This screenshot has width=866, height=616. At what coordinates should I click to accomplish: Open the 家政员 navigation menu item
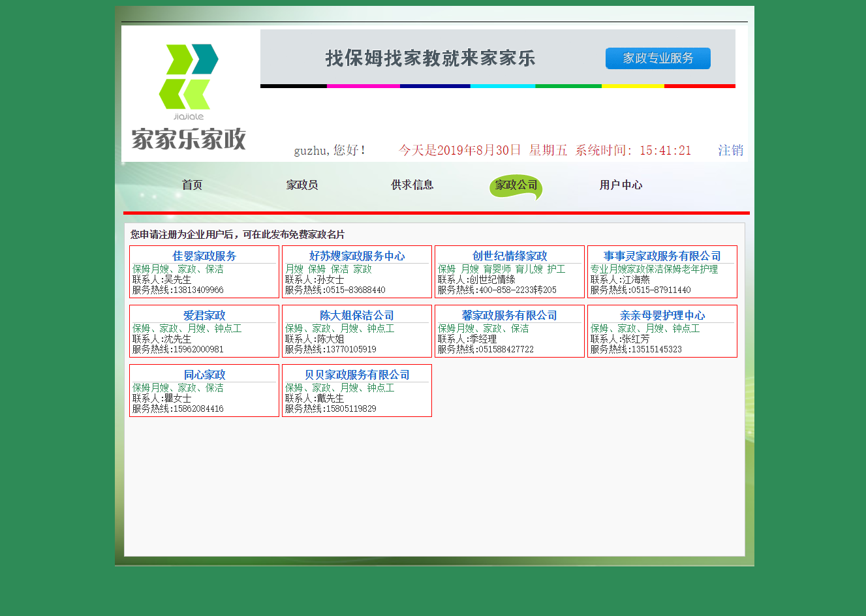pos(301,185)
